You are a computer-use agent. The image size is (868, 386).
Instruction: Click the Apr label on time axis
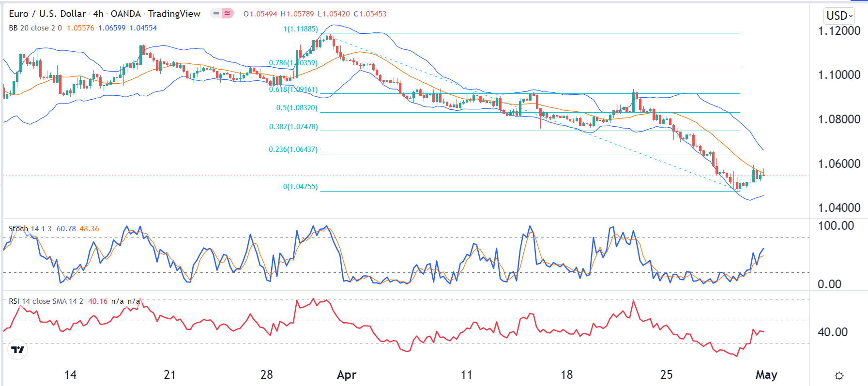[x=347, y=375]
